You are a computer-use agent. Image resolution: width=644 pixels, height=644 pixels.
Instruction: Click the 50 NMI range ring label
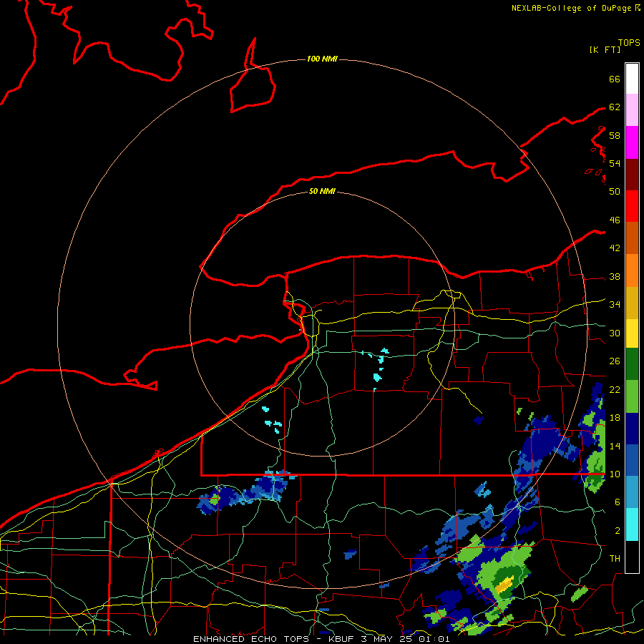[x=322, y=191]
